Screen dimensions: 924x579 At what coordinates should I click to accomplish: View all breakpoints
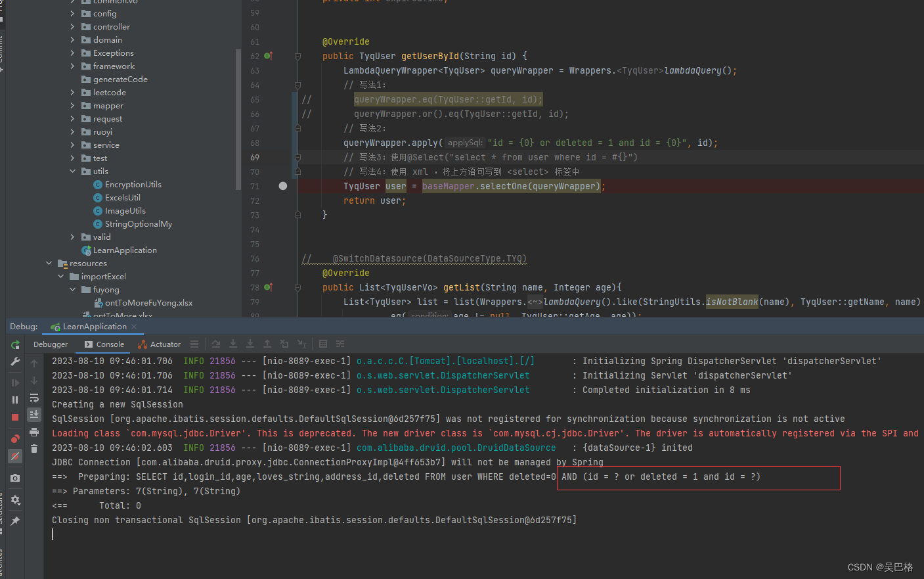[x=15, y=438]
